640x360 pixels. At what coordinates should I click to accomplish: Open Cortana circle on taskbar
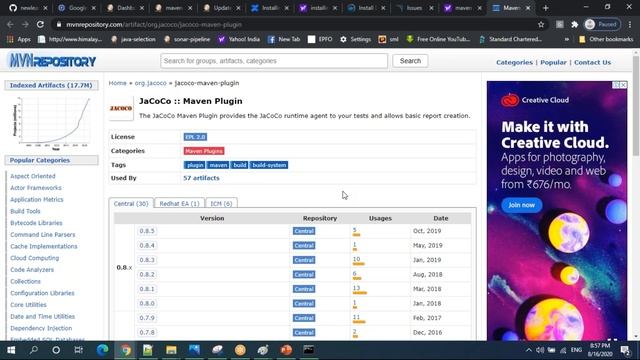click(x=56, y=350)
